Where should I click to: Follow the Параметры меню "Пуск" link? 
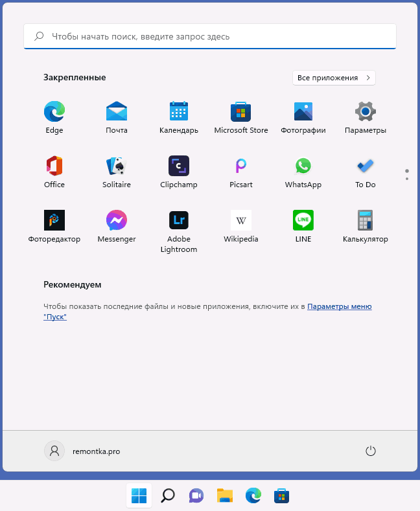pyautogui.click(x=340, y=306)
